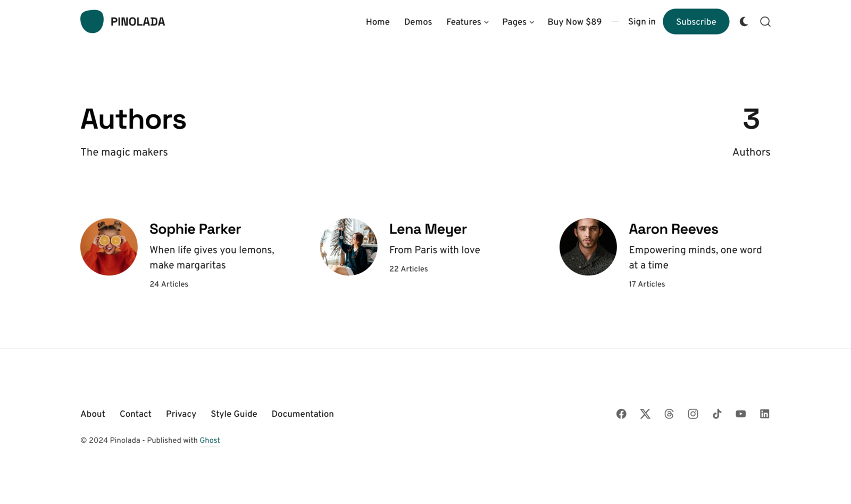Open the YouTube social icon

[x=741, y=414]
